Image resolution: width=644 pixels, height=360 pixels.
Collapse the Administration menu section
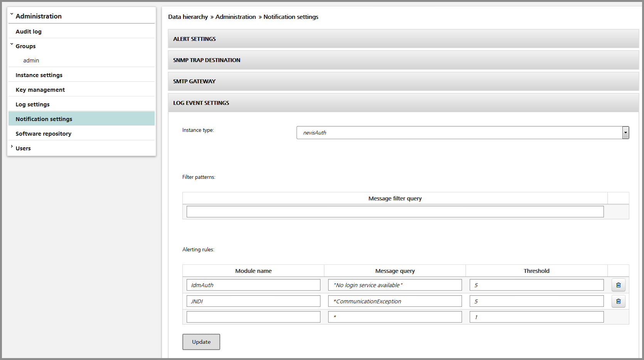pos(12,15)
